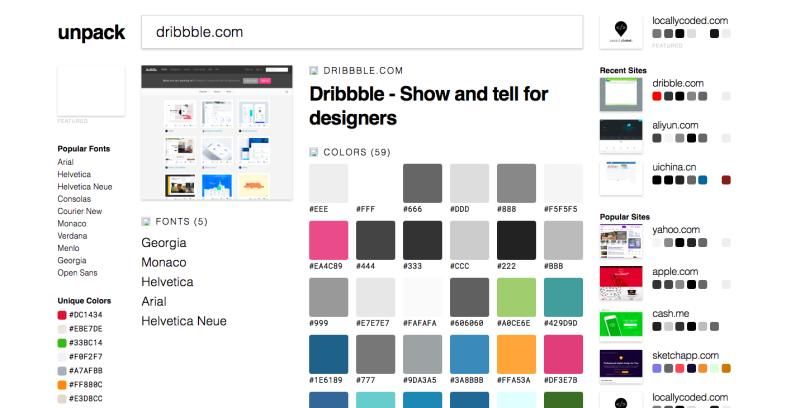This screenshot has width=800, height=408.
Task: Click unique color #F0F2F7
Action: click(80, 356)
